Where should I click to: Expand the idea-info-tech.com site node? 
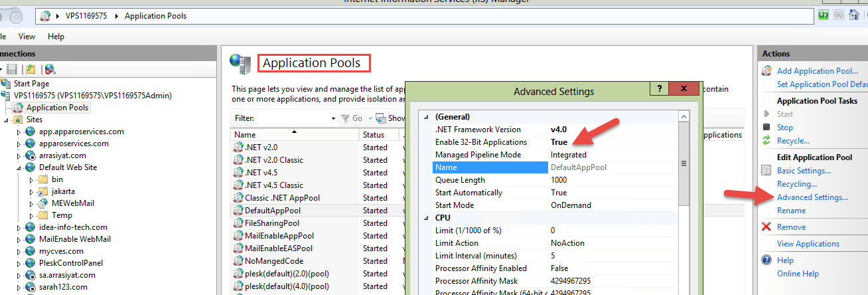click(19, 227)
